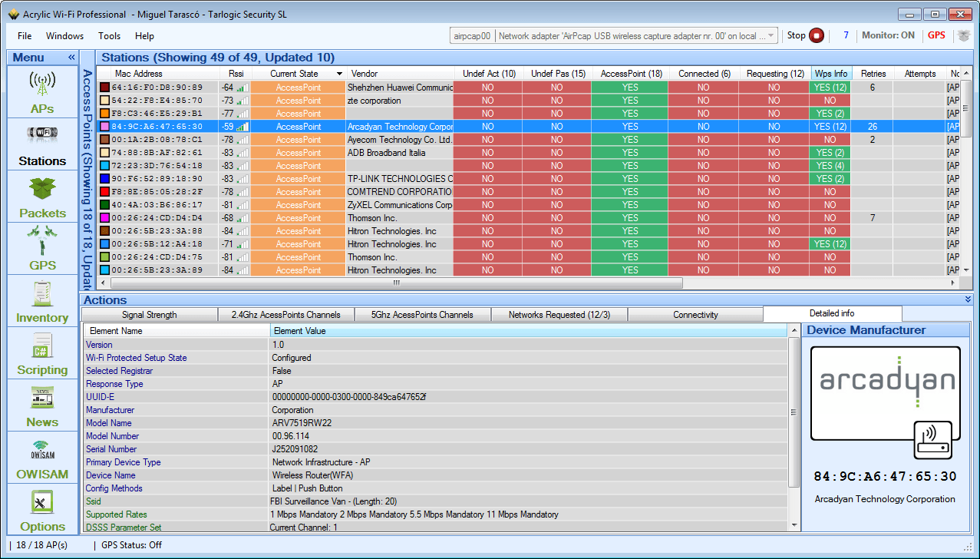
Task: Click the 18 / 18 AP(s) status text
Action: click(42, 545)
